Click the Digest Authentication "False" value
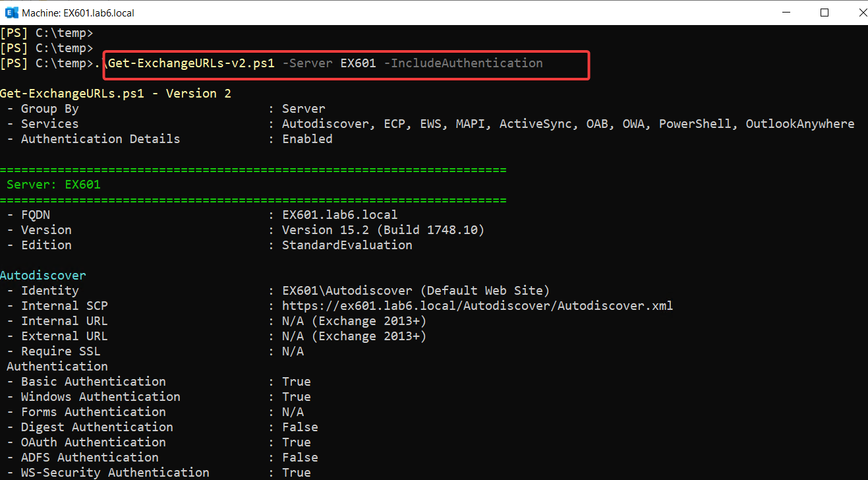Image resolution: width=868 pixels, height=480 pixels. click(x=300, y=427)
